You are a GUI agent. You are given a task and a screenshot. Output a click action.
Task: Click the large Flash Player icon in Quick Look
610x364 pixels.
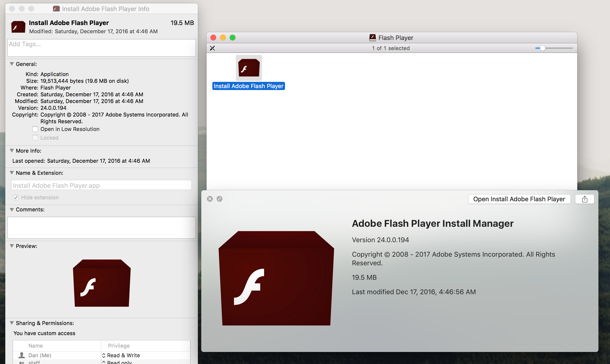tap(276, 278)
